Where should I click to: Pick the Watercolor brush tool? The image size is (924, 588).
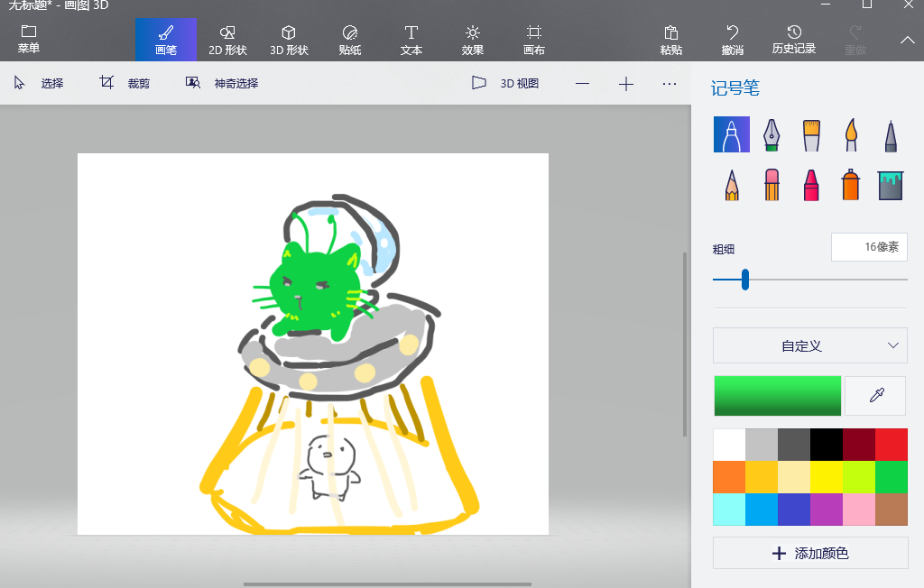[x=851, y=134]
